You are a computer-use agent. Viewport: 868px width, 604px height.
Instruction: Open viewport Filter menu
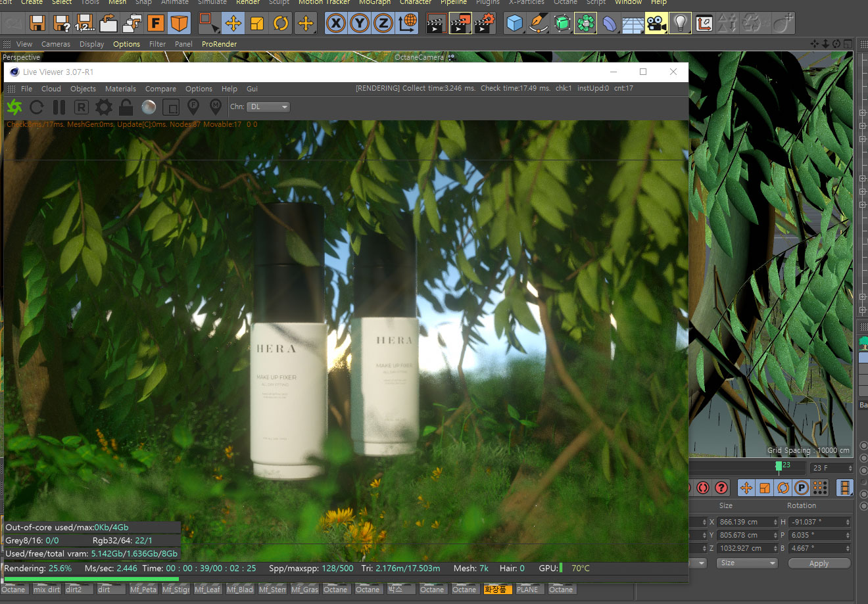158,44
